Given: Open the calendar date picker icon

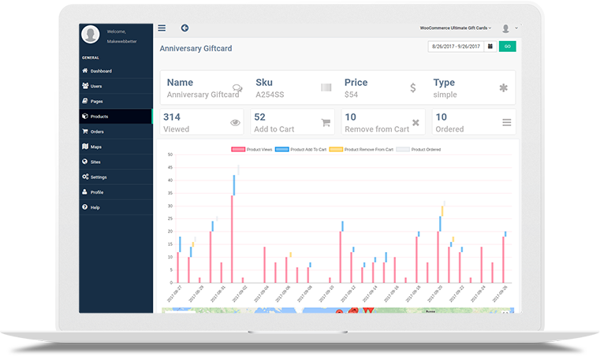Looking at the screenshot, I should coord(490,46).
